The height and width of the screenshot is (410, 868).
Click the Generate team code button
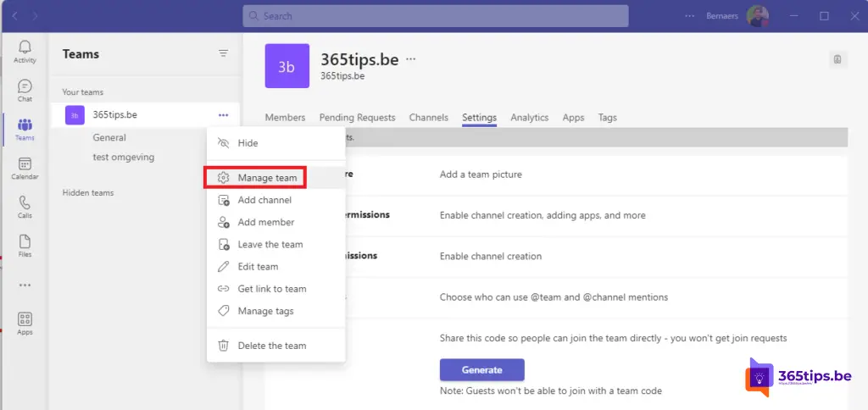point(481,369)
